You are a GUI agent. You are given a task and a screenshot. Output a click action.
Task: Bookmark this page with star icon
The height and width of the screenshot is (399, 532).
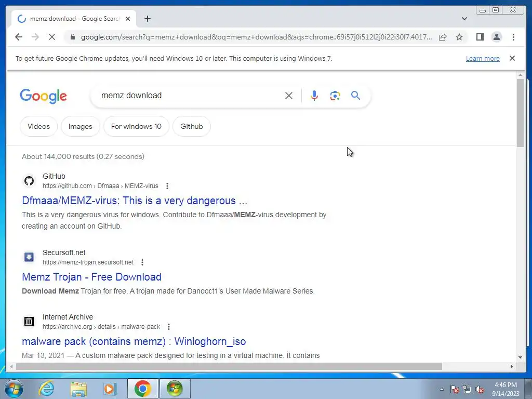(x=459, y=37)
